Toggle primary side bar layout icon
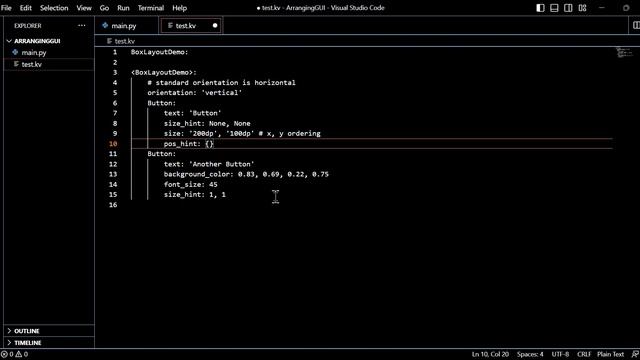The width and height of the screenshot is (640, 360). click(540, 8)
